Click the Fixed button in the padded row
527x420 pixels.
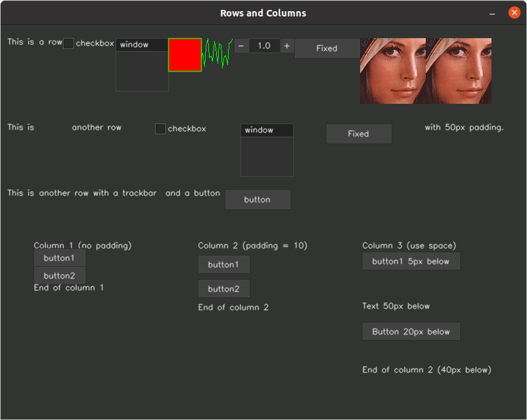359,134
